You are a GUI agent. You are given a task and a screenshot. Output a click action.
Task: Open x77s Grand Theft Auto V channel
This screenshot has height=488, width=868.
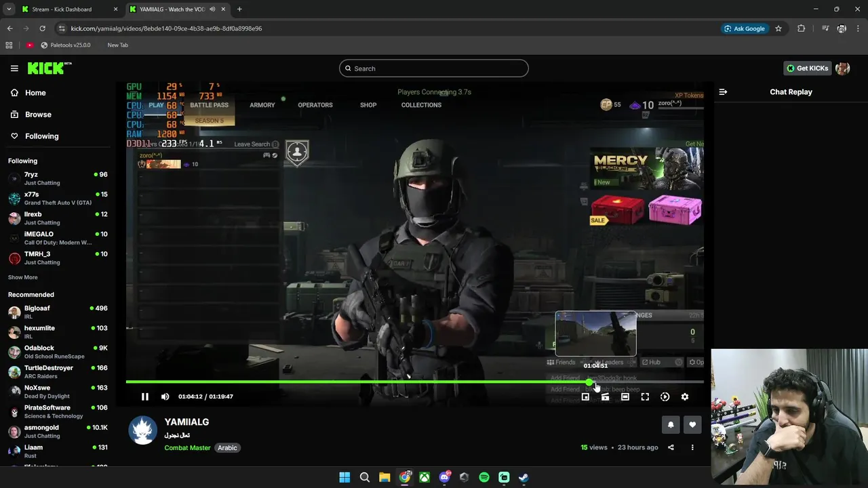tap(58, 198)
